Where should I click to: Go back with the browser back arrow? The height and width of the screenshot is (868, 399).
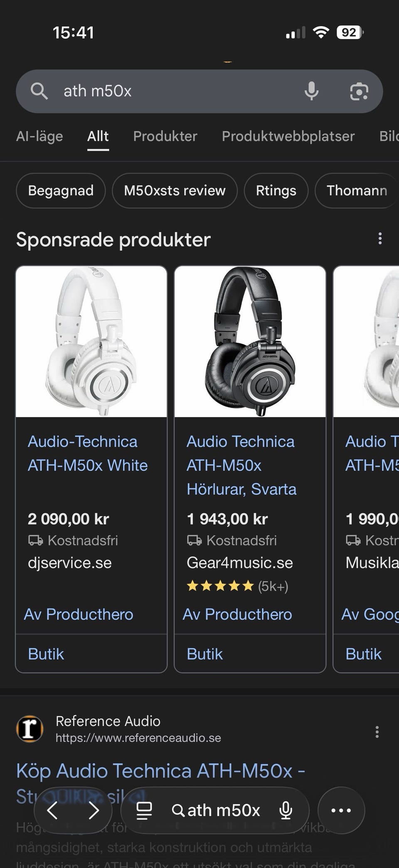(x=53, y=810)
